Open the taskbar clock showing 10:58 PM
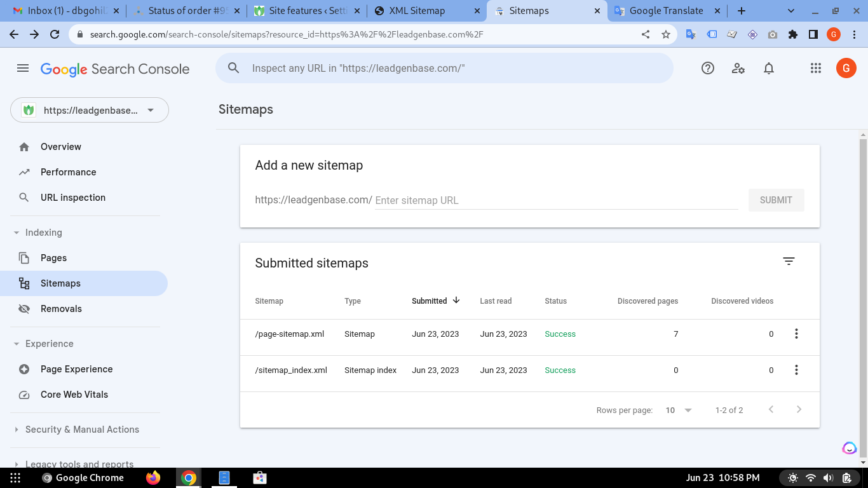Viewport: 868px width, 488px height. [722, 478]
